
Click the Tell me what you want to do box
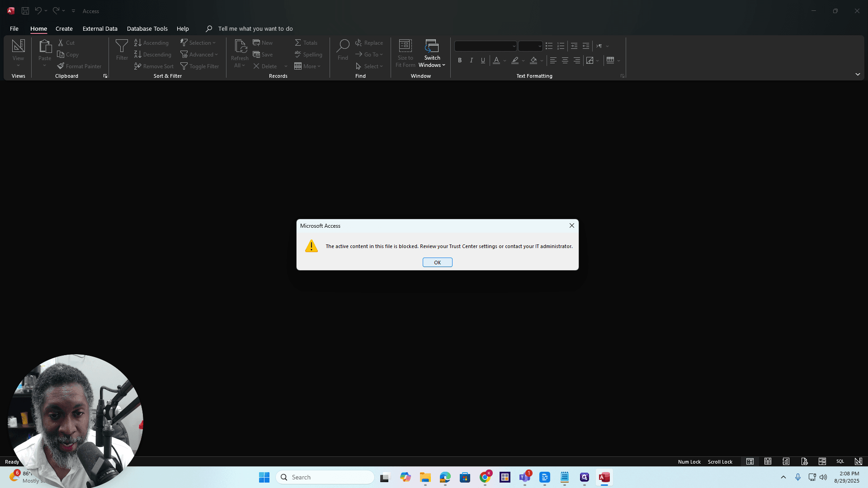point(255,28)
